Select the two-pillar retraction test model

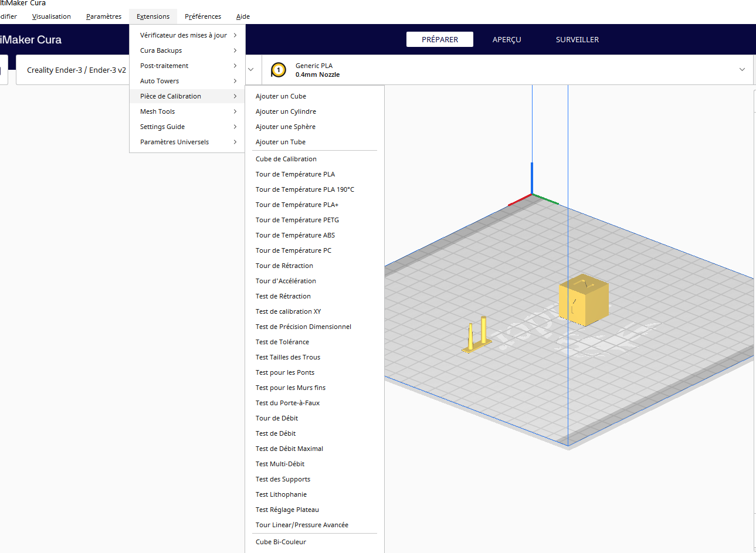coord(477,335)
